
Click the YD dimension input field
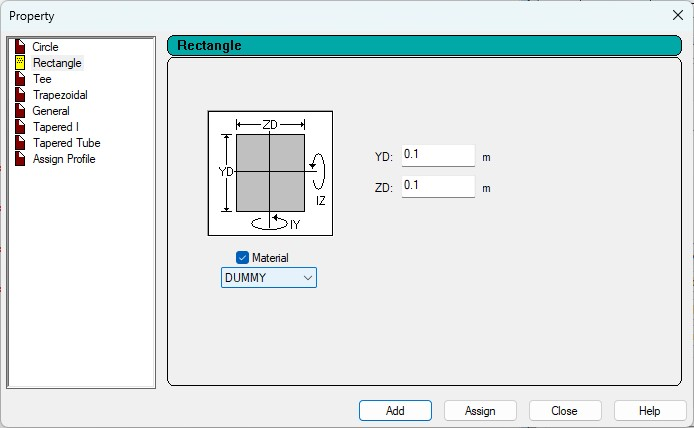pyautogui.click(x=437, y=155)
